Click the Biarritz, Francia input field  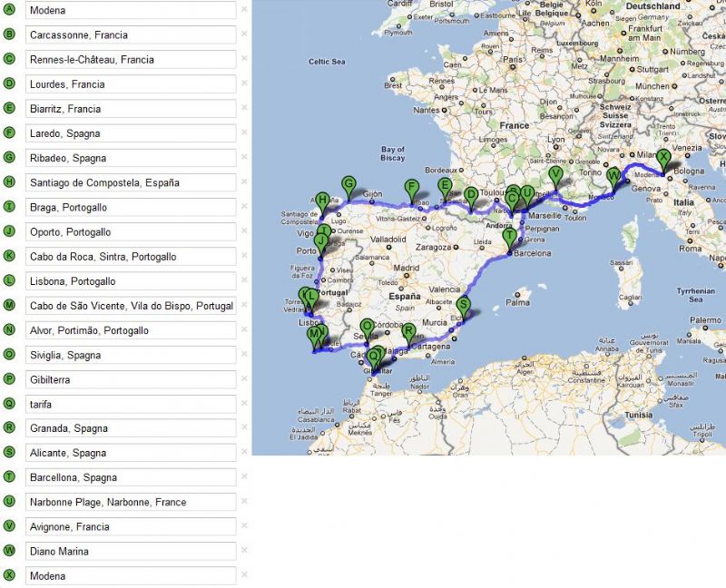tap(131, 109)
